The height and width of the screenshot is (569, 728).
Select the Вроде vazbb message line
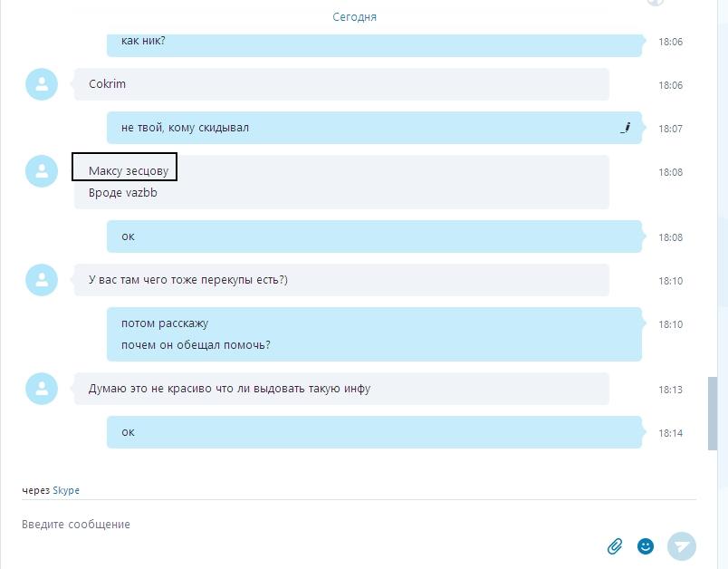pyautogui.click(x=122, y=193)
